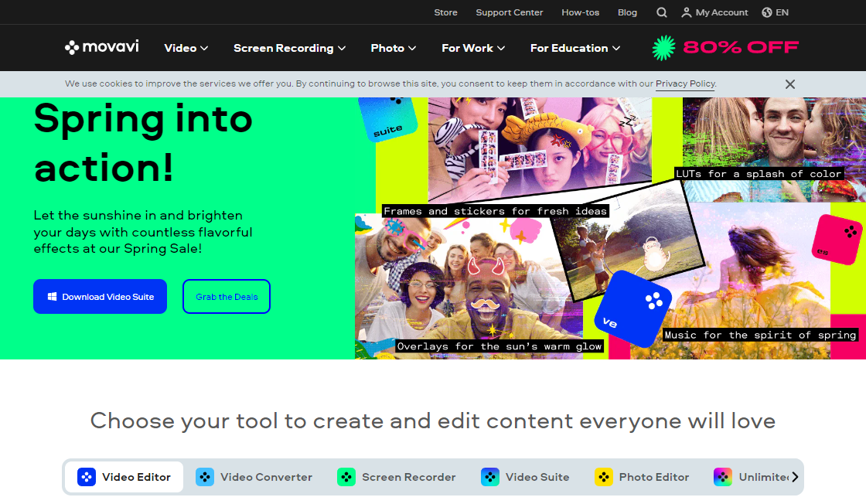Expand the Video dropdown menu
The width and height of the screenshot is (866, 504).
(x=186, y=48)
